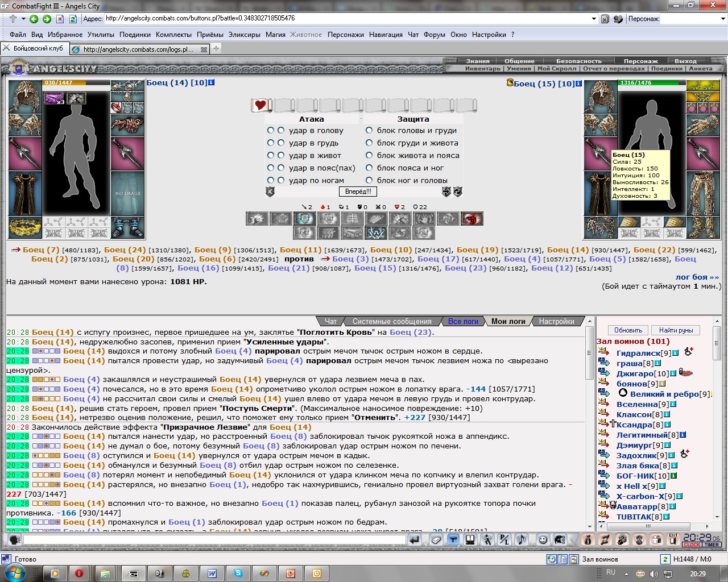Open the лог боя » link
Screen dimensions: 728x582
pyautogui.click(x=697, y=277)
